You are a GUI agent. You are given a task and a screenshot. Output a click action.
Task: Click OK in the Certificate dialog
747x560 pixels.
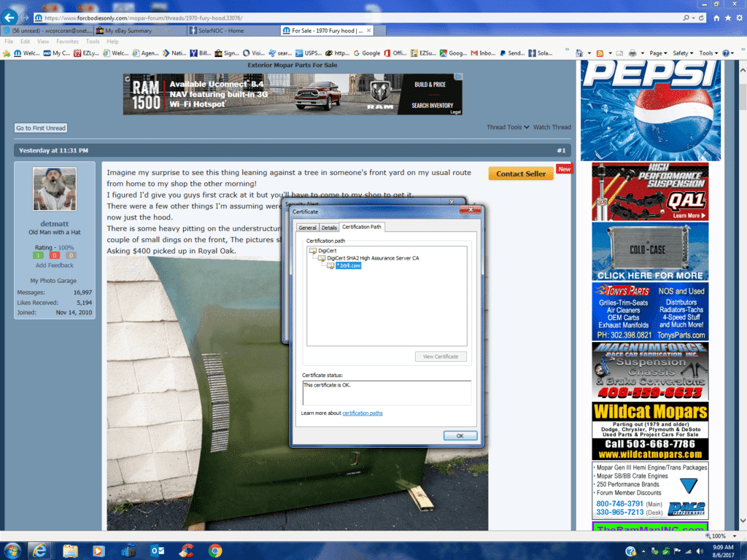coord(460,435)
